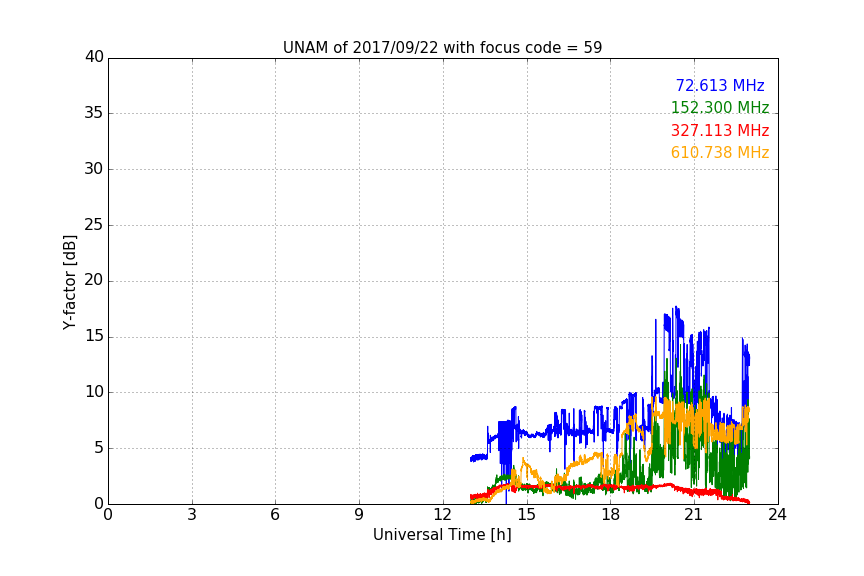
Task: Click the y-axis tick label '25'
Action: click(x=94, y=225)
